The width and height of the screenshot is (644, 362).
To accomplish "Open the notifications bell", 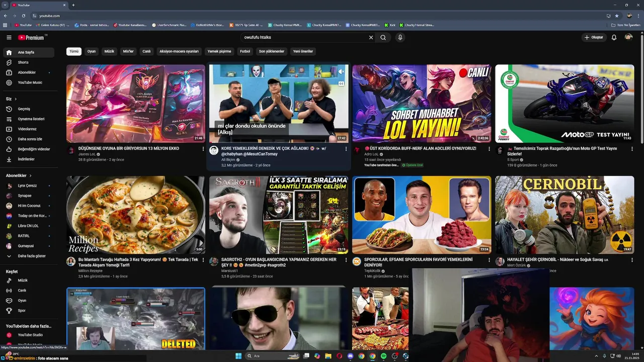I will pyautogui.click(x=614, y=37).
